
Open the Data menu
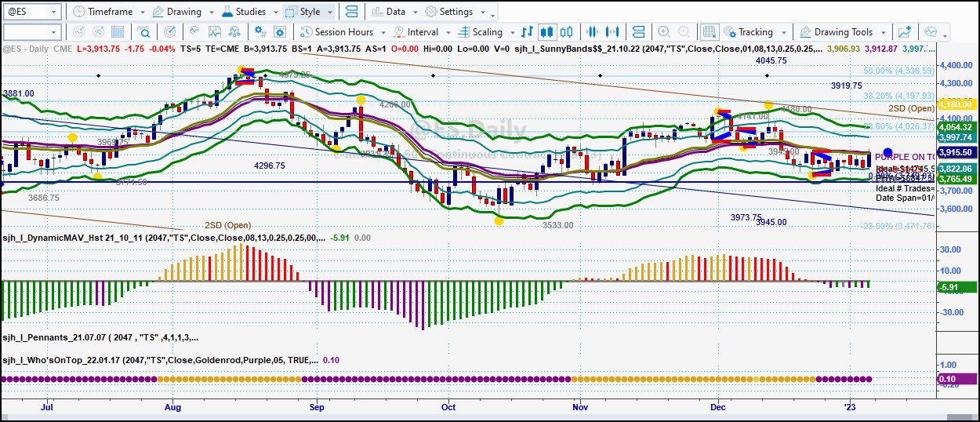389,12
